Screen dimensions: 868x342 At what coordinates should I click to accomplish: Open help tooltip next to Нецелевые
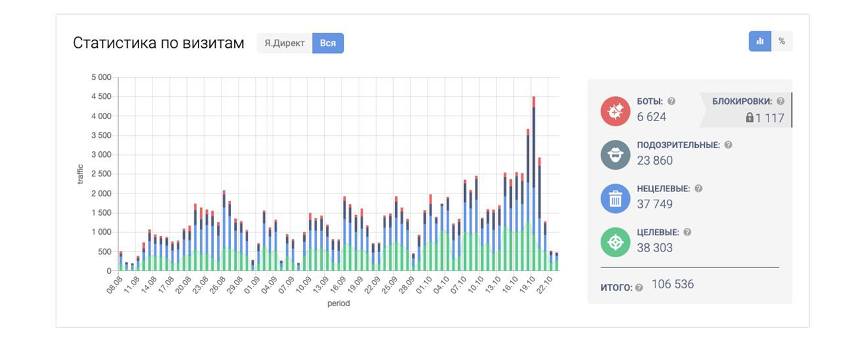point(698,189)
